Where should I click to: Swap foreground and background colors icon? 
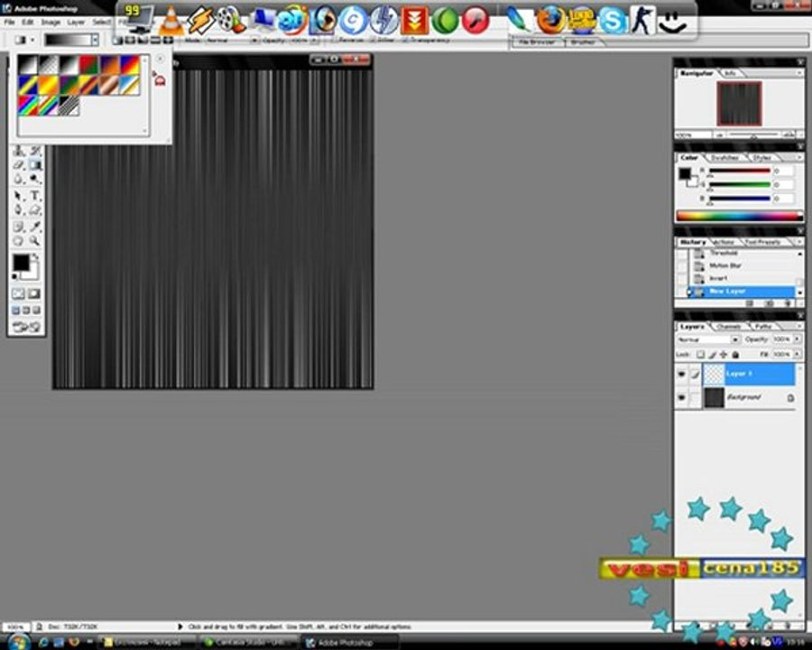pos(35,256)
